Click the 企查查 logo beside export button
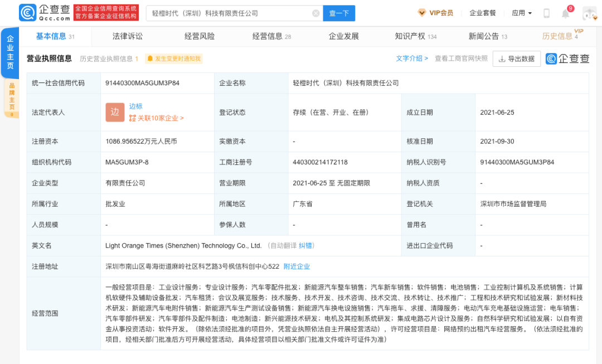The height and width of the screenshot is (364, 602). click(567, 59)
